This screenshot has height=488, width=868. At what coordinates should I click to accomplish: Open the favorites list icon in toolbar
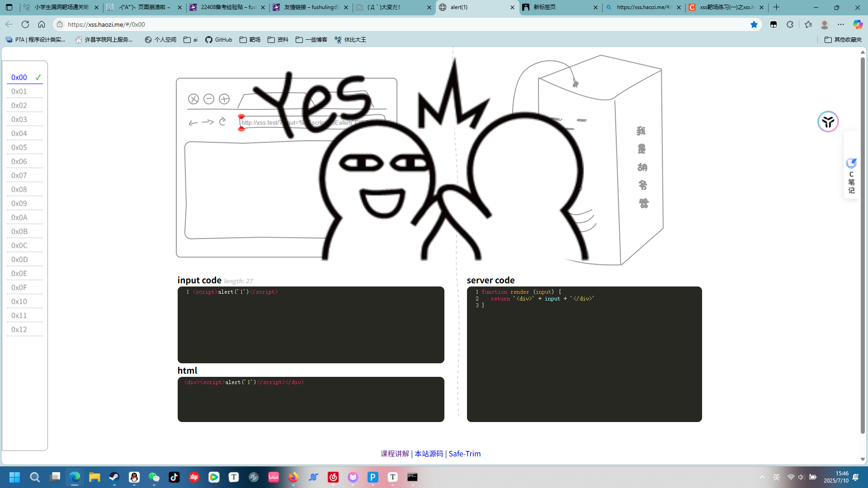coord(808,24)
